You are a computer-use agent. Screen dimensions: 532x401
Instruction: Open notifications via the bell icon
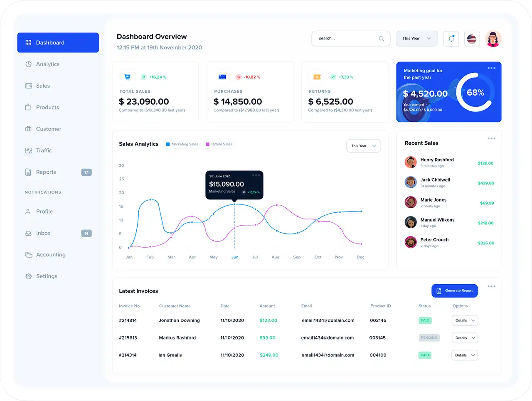(451, 38)
